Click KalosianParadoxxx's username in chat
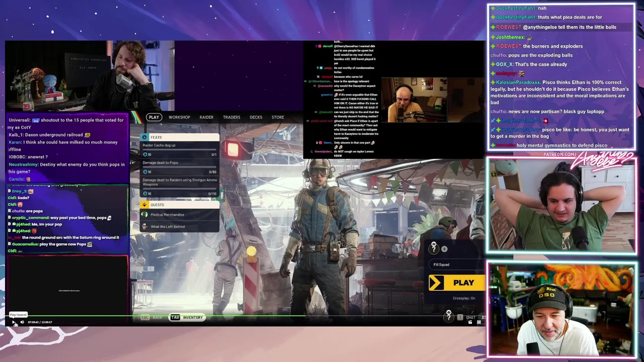644x362 pixels. [518, 82]
